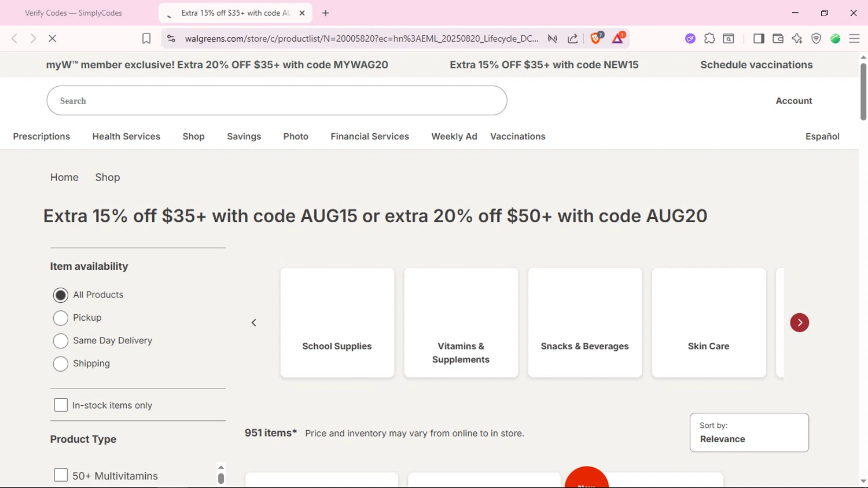Screen dimensions: 868x488
Task: Open the Health Services menu
Action: [x=126, y=137]
